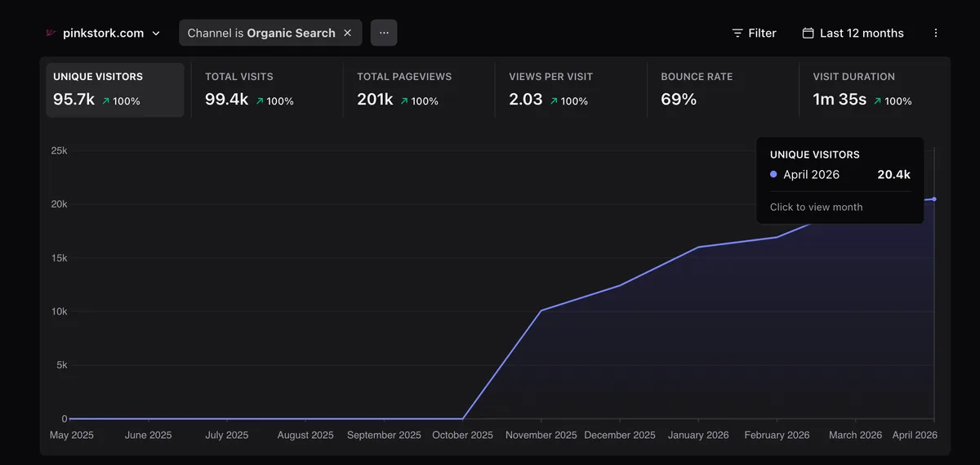The image size is (980, 465).
Task: Click the August 2025 axis label
Action: [305, 435]
